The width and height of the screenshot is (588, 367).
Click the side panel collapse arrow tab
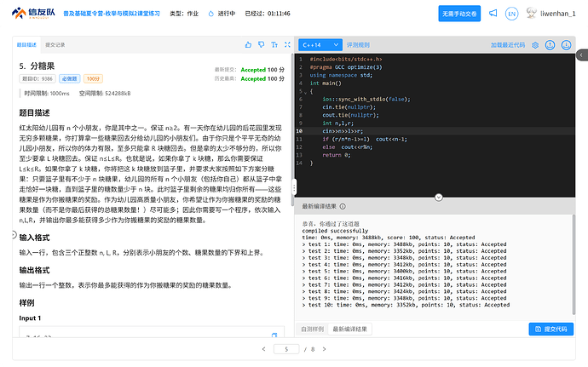[582, 55]
